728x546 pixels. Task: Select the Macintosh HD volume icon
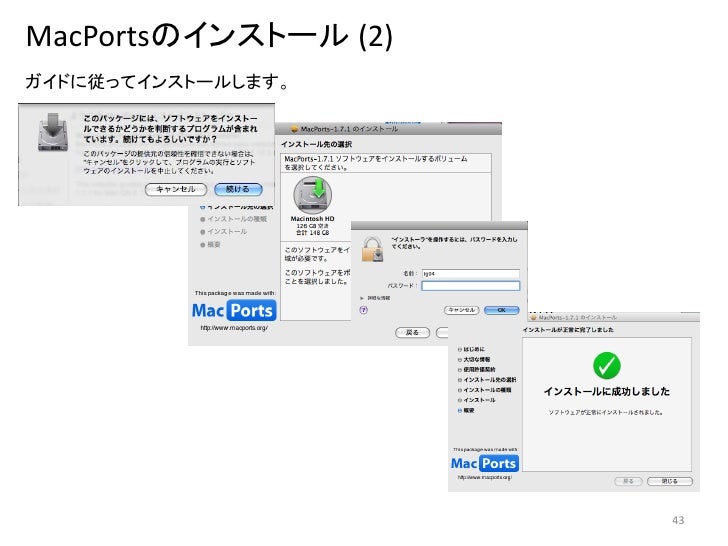pyautogui.click(x=312, y=195)
